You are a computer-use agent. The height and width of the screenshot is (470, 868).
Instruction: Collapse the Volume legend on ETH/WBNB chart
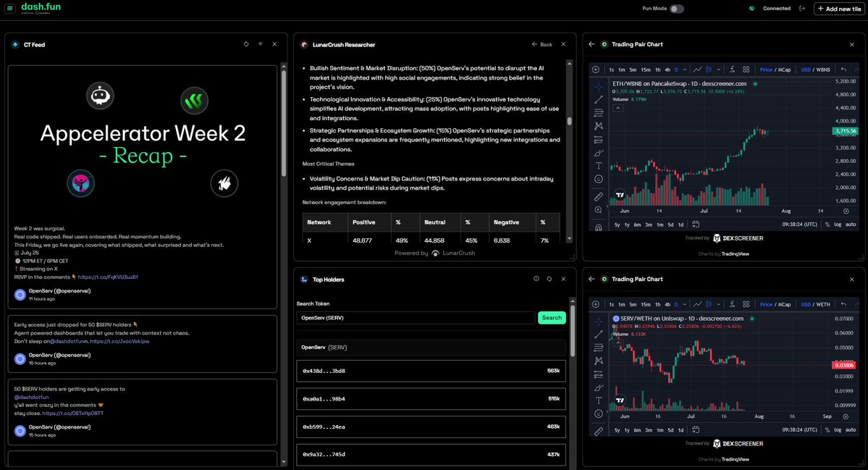tap(618, 108)
